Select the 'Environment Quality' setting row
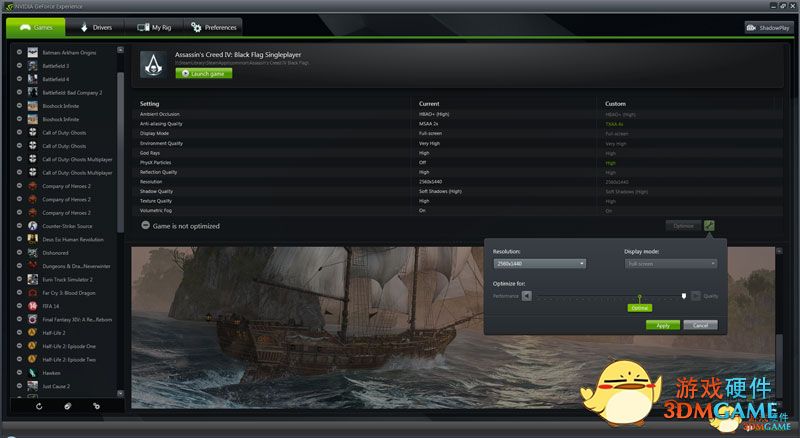 (x=457, y=143)
